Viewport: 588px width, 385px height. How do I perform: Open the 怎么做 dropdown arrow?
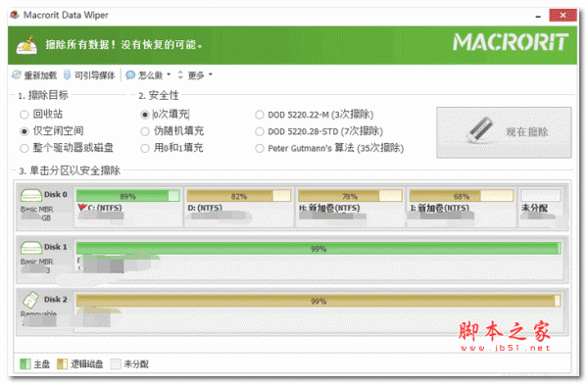[169, 74]
